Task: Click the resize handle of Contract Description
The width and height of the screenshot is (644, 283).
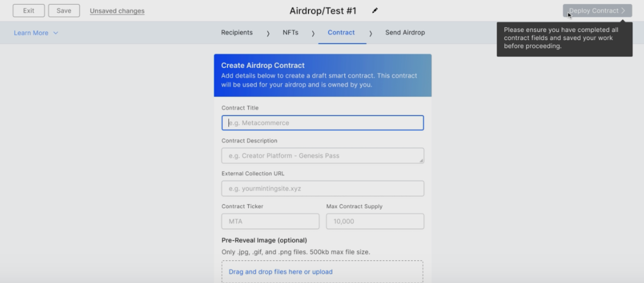Action: [x=421, y=160]
